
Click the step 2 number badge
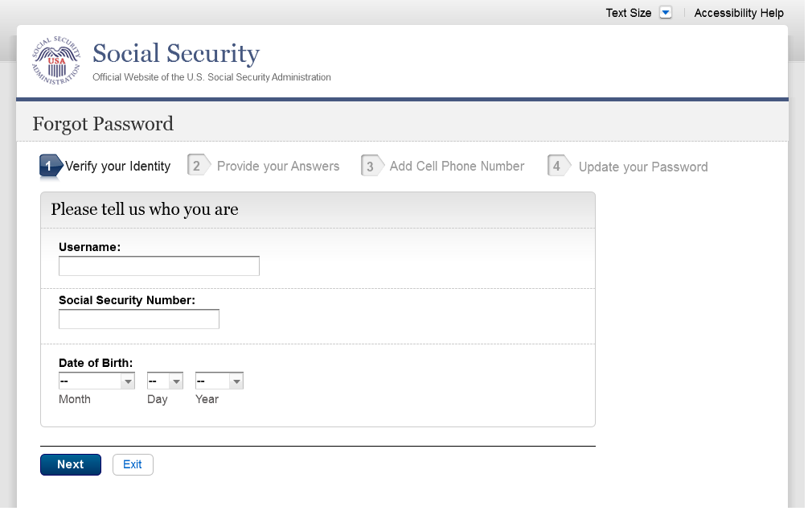195,166
